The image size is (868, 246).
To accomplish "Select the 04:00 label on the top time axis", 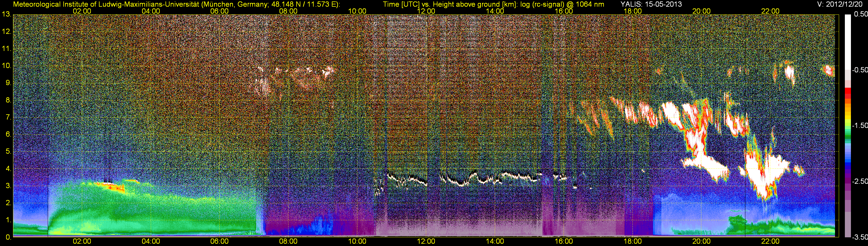I will click(151, 11).
